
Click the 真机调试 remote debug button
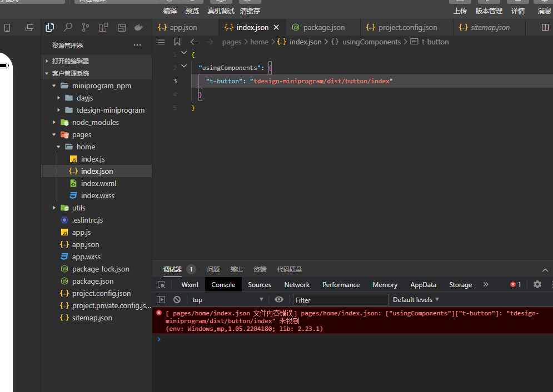click(x=221, y=11)
